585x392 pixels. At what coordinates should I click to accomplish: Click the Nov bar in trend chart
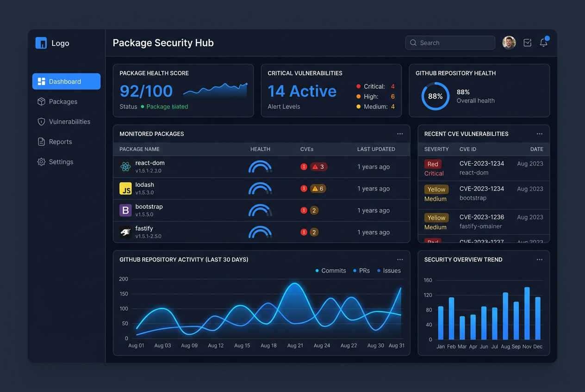[527, 313]
